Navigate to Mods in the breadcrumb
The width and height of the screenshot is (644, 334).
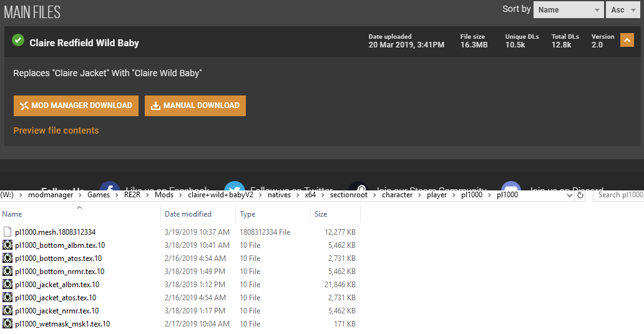pyautogui.click(x=164, y=195)
